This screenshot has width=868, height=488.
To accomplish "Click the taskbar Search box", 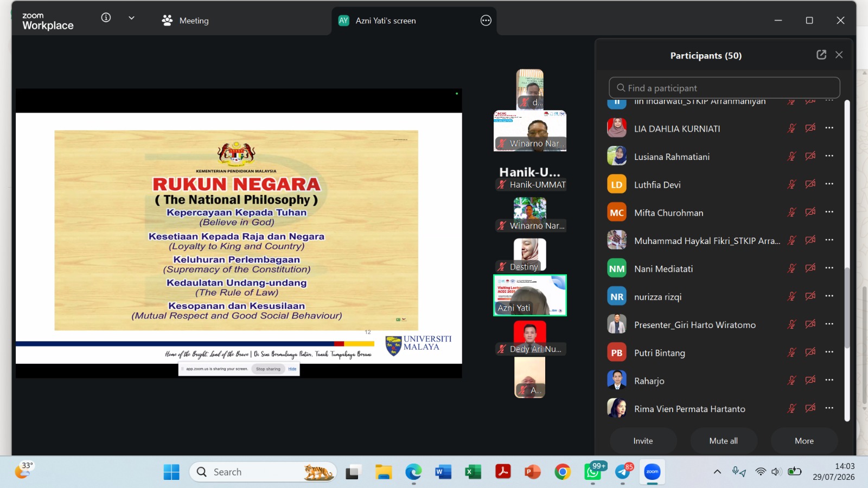I will [x=263, y=472].
